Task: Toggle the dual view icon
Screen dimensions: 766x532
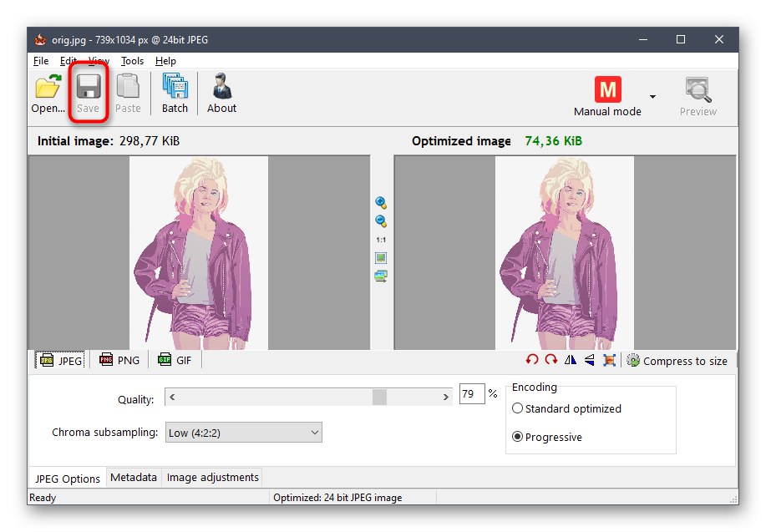Action: tap(381, 276)
